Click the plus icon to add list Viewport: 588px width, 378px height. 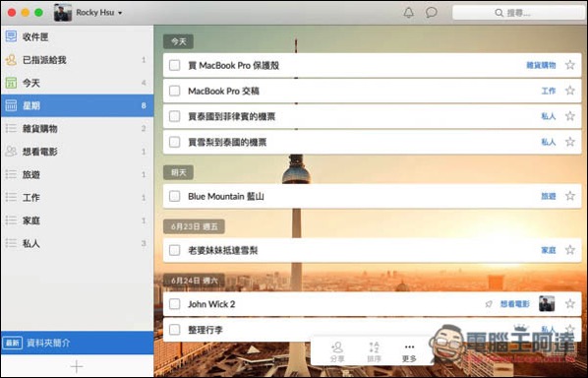(77, 366)
